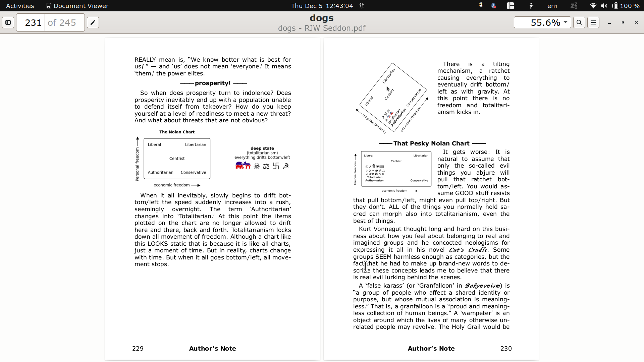This screenshot has height=362, width=644.
Task: Open the Wi-Fi network indicator
Action: tap(593, 6)
